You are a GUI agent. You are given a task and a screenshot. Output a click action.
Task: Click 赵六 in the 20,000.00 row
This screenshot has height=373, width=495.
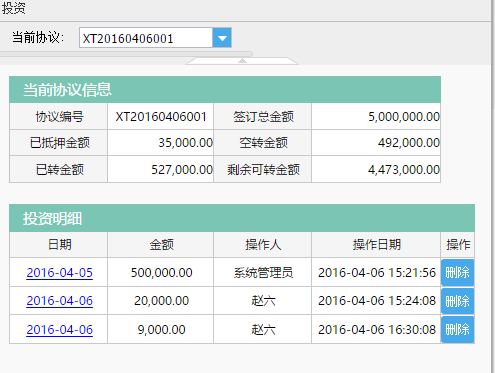click(263, 301)
